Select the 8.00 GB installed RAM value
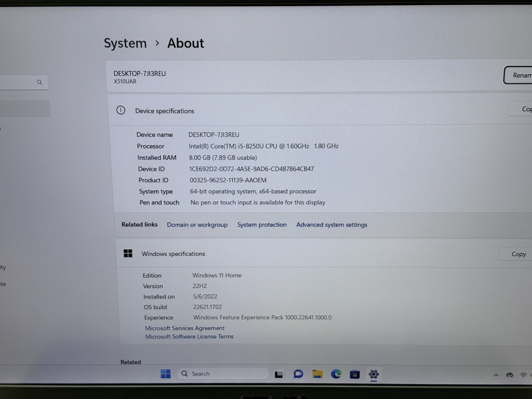 coord(223,158)
